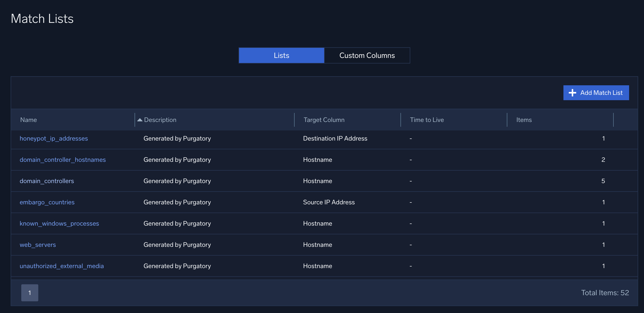The image size is (644, 313).
Task: Click the Name column sort control
Action: pos(28,119)
